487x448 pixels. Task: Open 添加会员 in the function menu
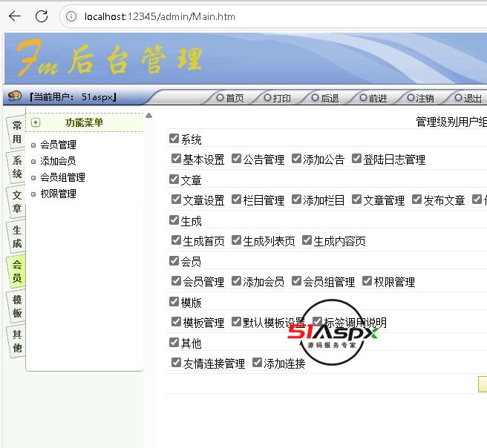[x=58, y=161]
